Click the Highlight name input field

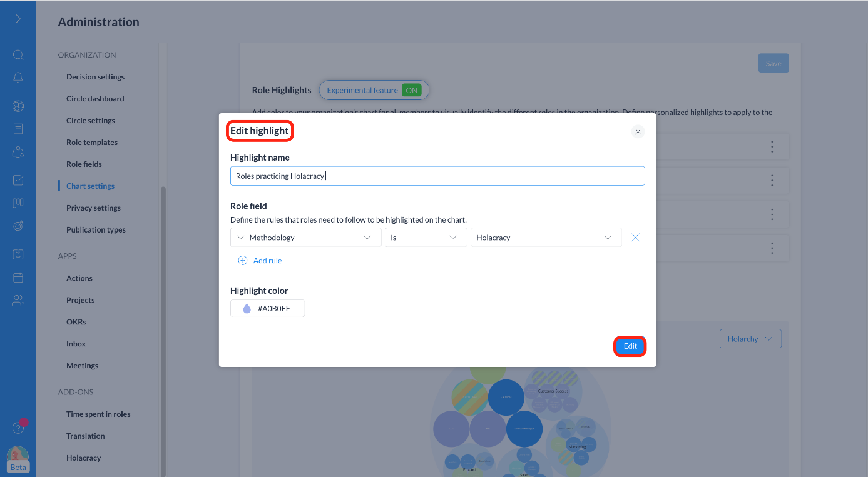pyautogui.click(x=437, y=176)
